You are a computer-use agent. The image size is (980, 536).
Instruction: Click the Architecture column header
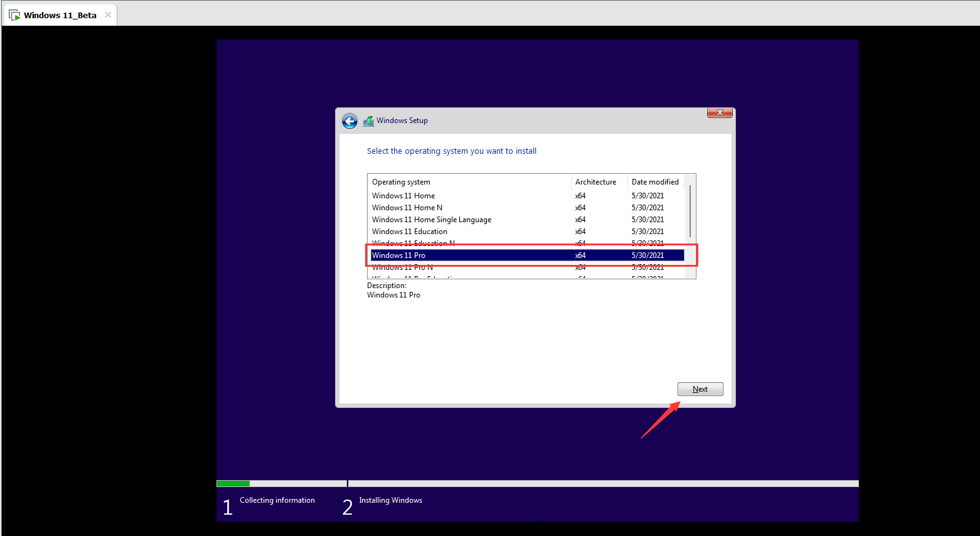[x=599, y=182]
